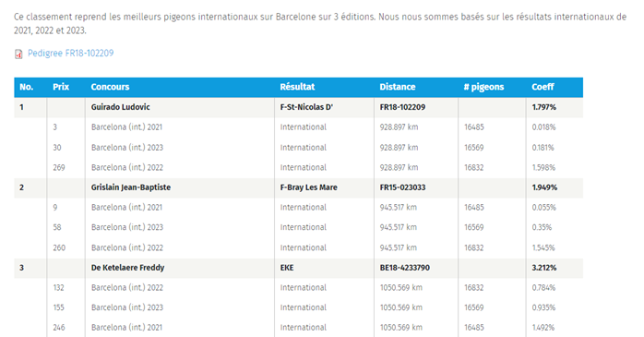The height and width of the screenshot is (337, 644).
Task: Click the Prix column header
Action: point(61,87)
